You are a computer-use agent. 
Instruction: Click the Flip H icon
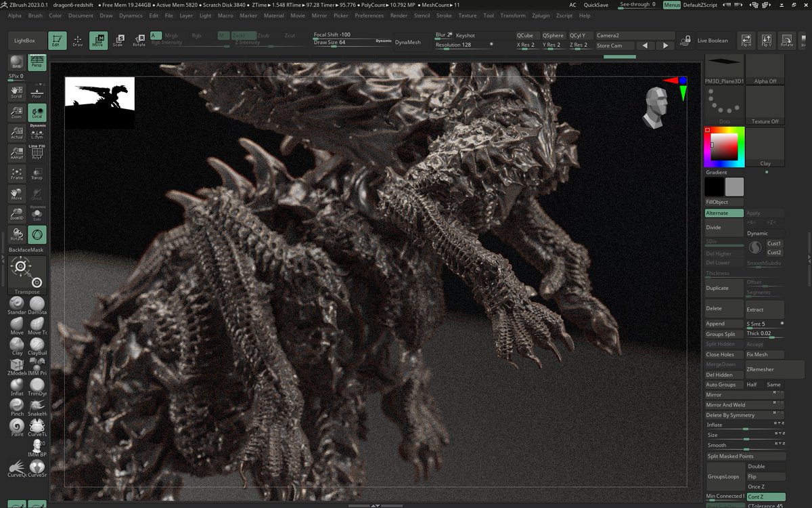click(746, 41)
